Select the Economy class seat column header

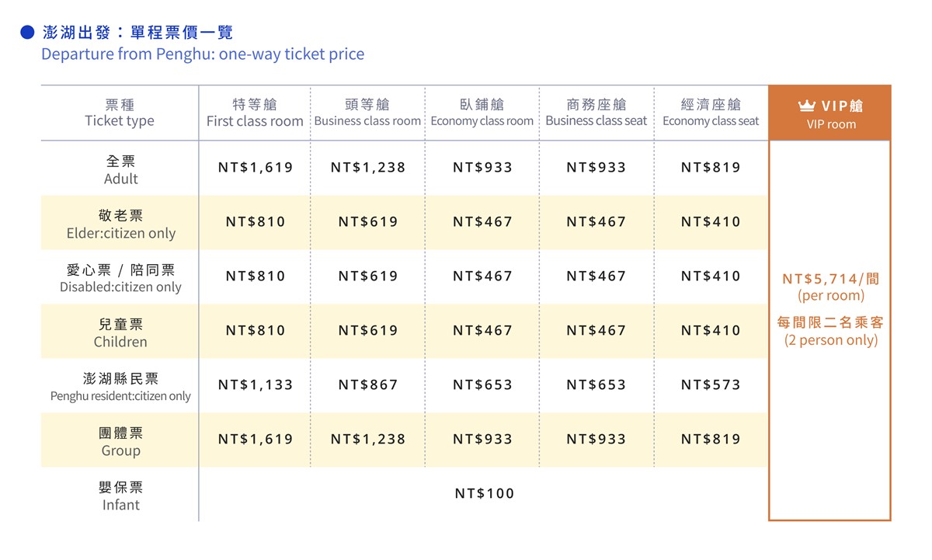711,113
